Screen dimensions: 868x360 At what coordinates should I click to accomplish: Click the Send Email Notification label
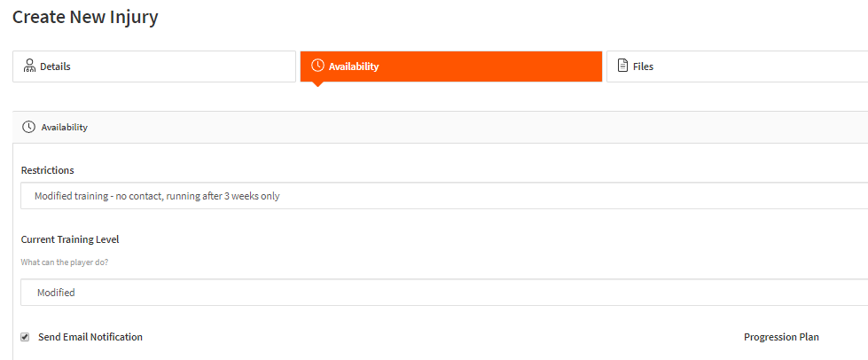[90, 337]
